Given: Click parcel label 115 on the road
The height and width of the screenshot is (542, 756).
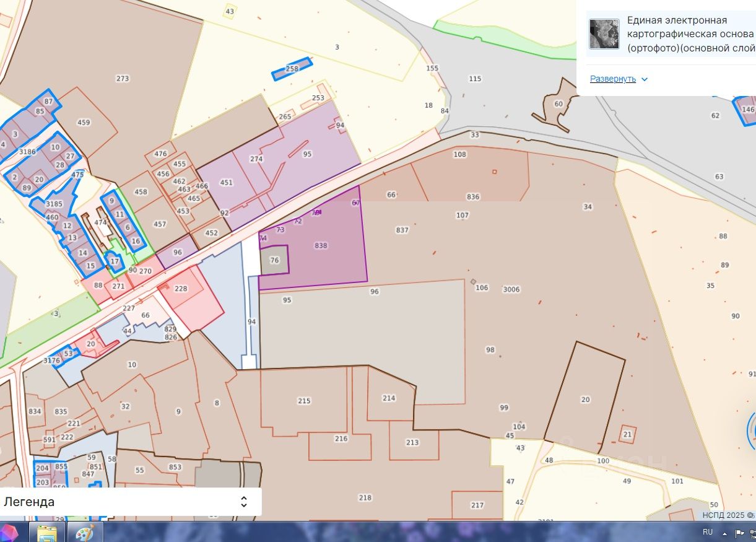Looking at the screenshot, I should (x=475, y=79).
